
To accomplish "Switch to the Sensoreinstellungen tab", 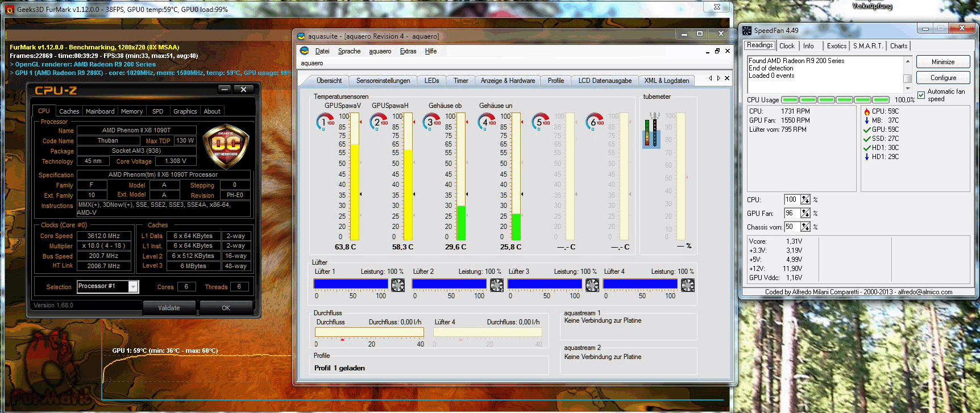I will pyautogui.click(x=383, y=81).
